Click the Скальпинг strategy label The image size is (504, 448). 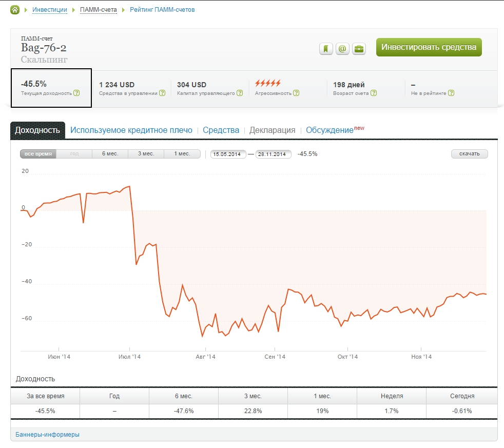(44, 60)
